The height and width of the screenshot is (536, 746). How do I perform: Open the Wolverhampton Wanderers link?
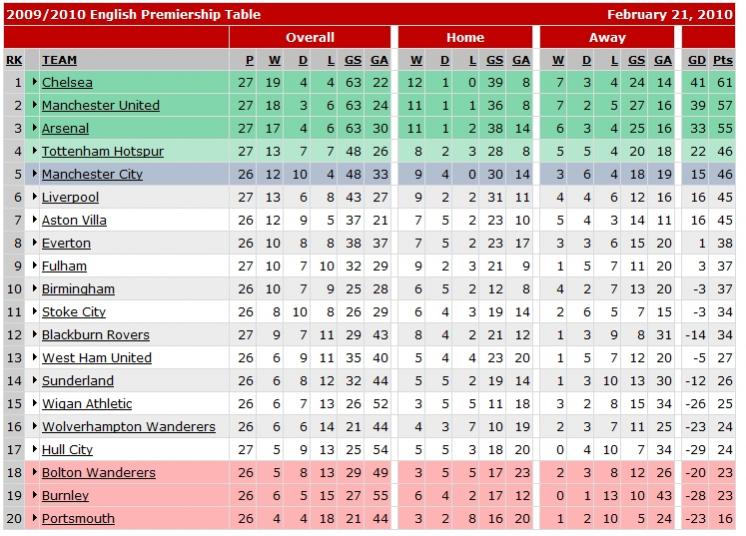[128, 427]
